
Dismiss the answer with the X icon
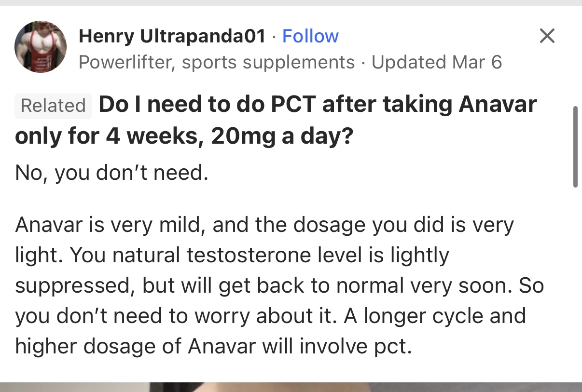[x=547, y=36]
